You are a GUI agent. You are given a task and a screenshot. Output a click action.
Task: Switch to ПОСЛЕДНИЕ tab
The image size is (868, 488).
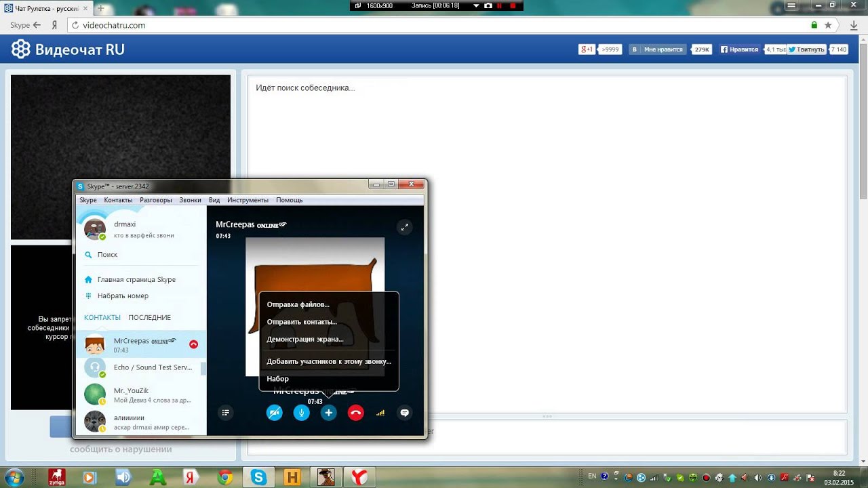tap(149, 317)
